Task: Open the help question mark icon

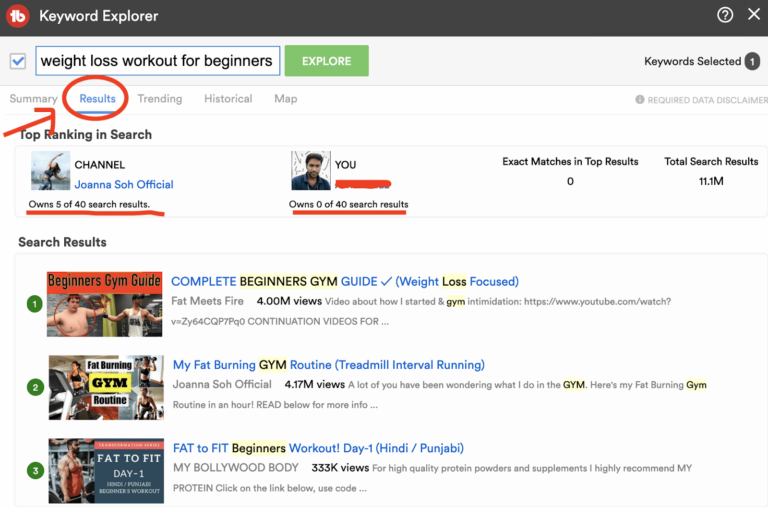Action: [x=725, y=15]
